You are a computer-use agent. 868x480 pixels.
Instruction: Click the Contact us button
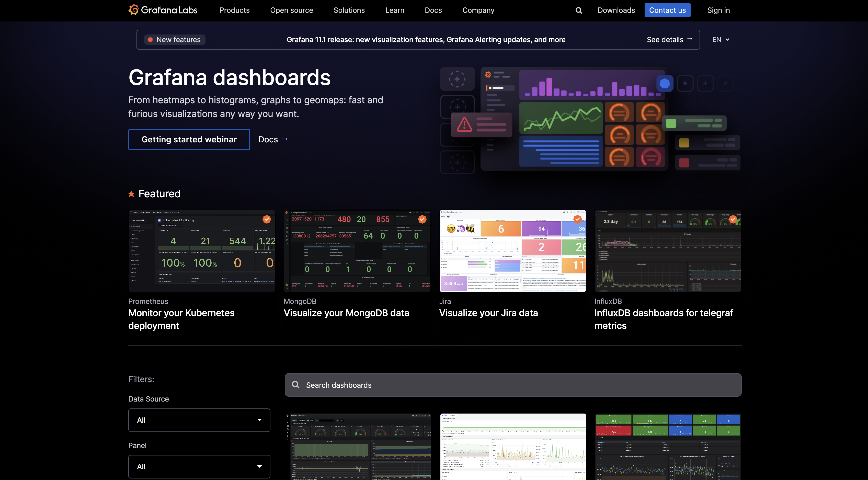coord(667,10)
